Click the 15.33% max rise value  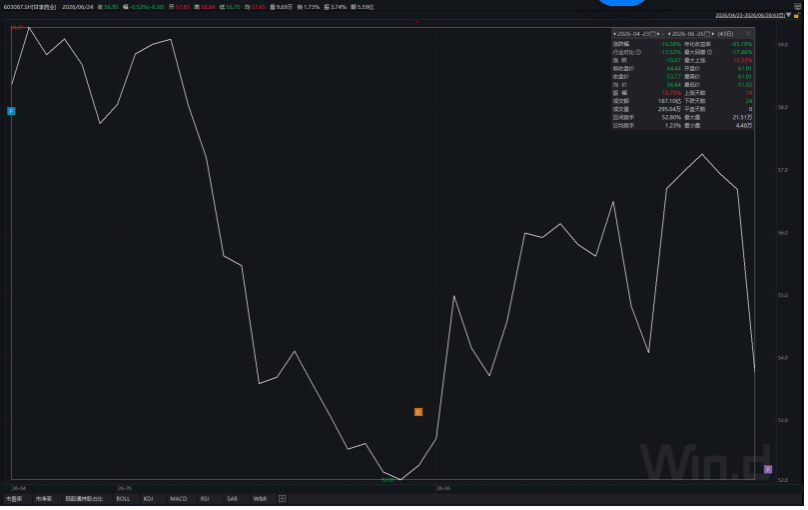(x=743, y=60)
